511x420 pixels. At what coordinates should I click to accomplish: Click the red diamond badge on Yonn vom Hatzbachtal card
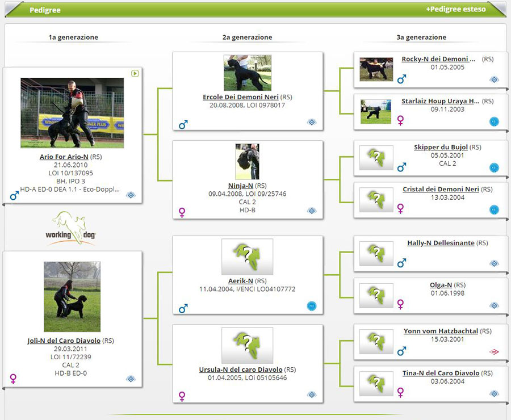(x=494, y=351)
